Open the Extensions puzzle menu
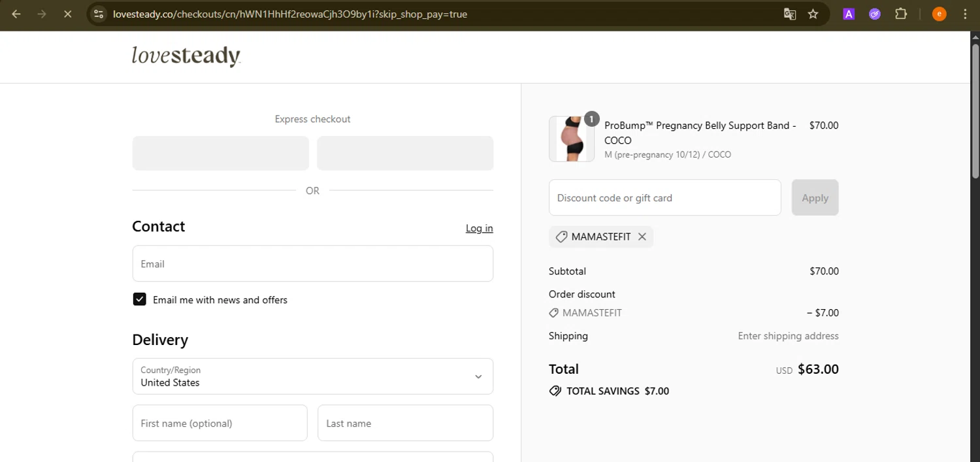 point(901,14)
